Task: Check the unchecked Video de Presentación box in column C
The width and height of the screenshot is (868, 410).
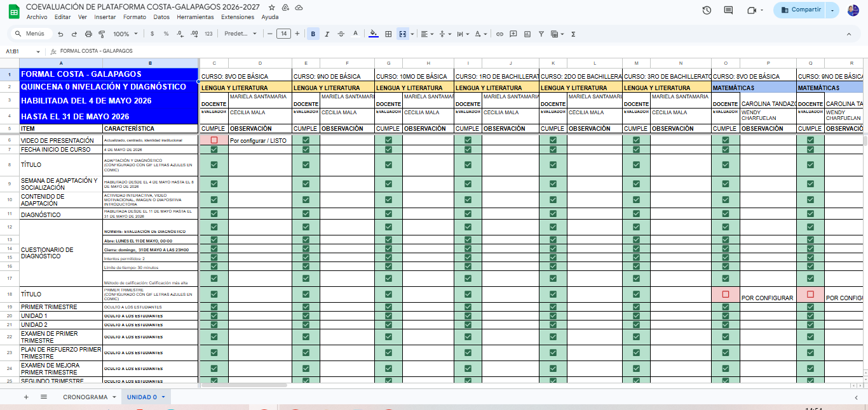Action: click(x=214, y=140)
